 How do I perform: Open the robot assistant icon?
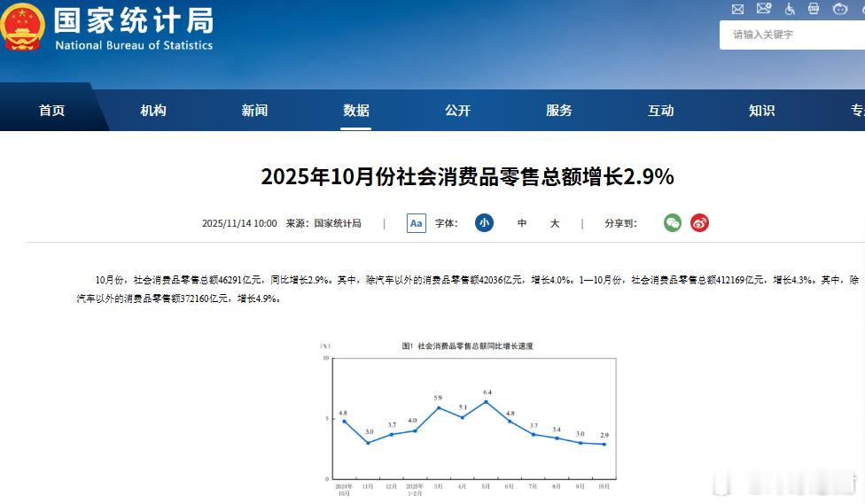point(840,8)
